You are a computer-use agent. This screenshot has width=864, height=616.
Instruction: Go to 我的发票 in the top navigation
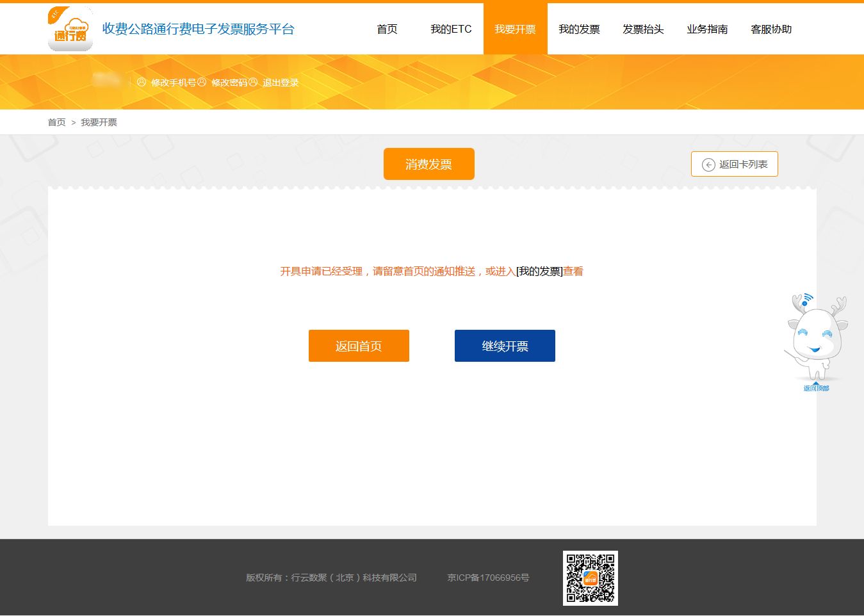579,29
